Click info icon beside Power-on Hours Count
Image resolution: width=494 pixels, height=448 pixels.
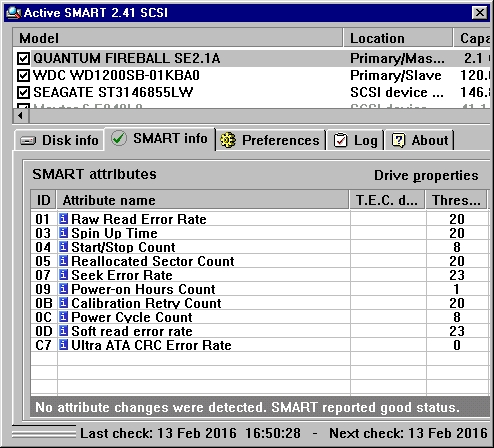[x=63, y=289]
